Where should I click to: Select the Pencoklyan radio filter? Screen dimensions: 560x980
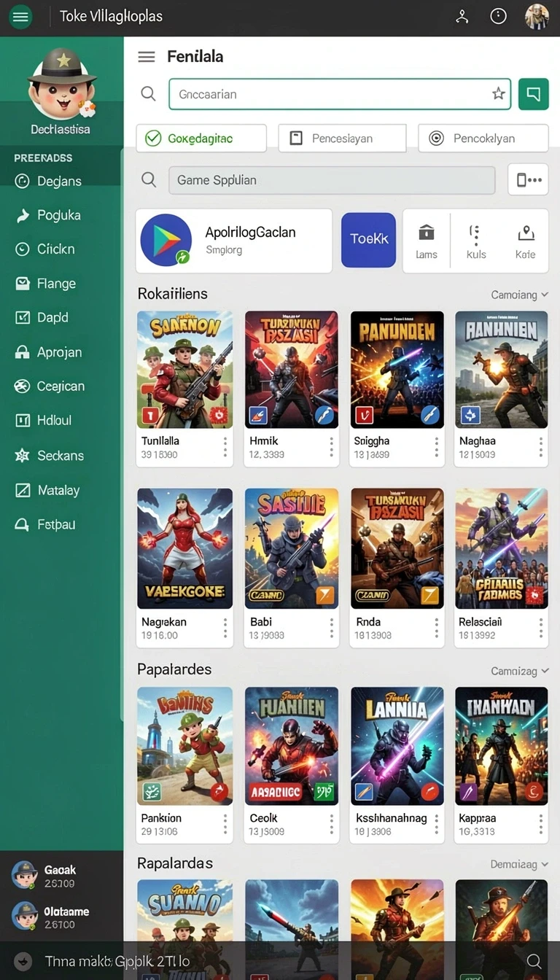(x=483, y=138)
